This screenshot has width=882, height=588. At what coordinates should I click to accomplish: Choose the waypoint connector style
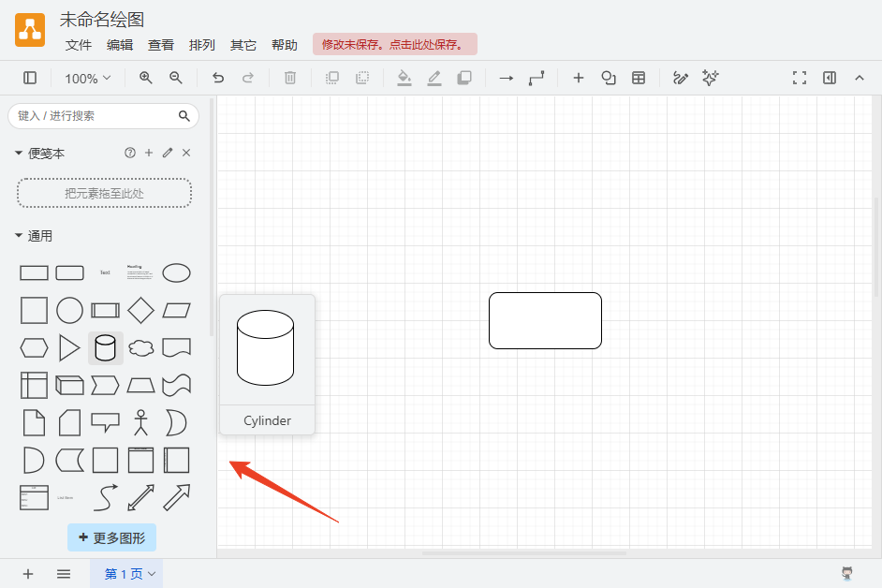pos(537,78)
